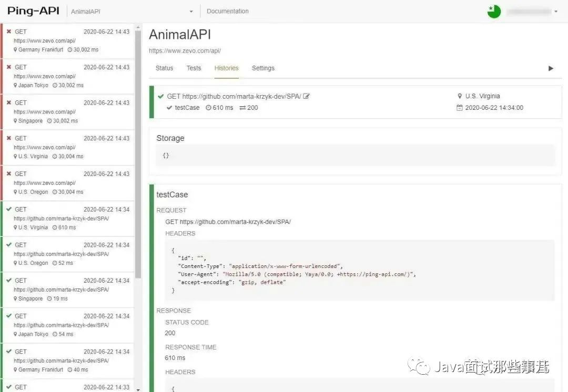
Task: Expand the account dropdown arrow
Action: (x=556, y=12)
